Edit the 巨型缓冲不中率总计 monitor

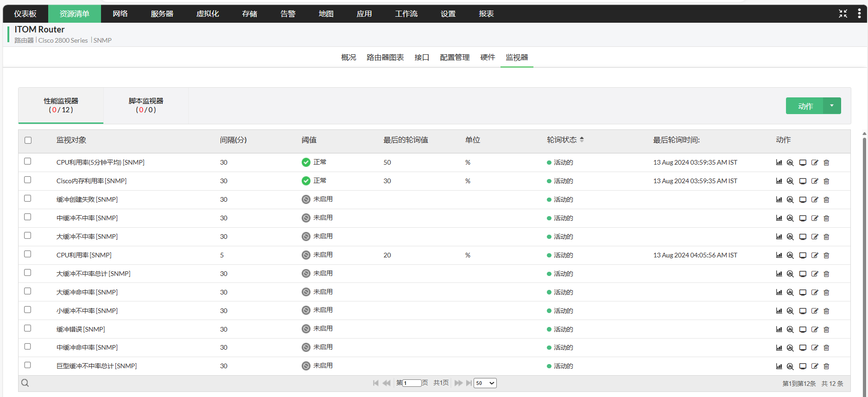pyautogui.click(x=815, y=366)
